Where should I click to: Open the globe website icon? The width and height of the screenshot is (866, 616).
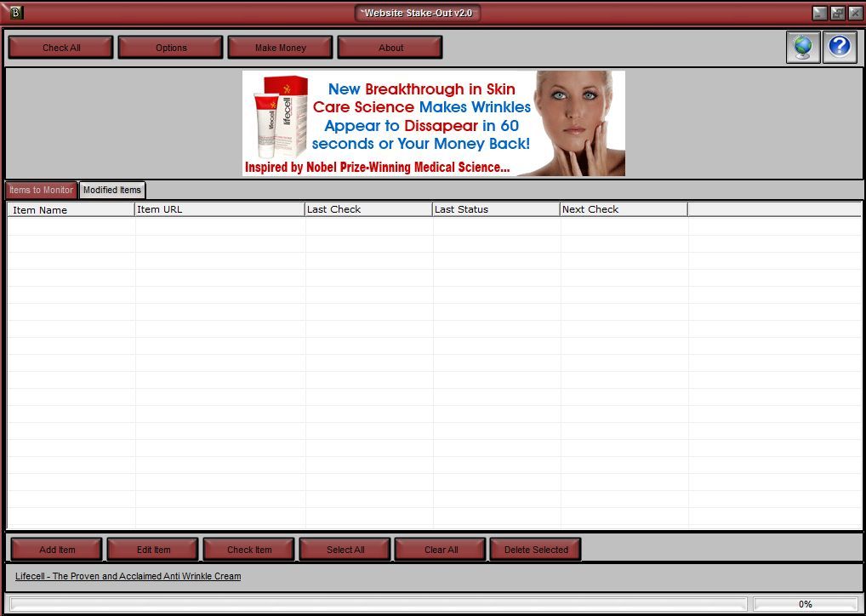[x=803, y=47]
